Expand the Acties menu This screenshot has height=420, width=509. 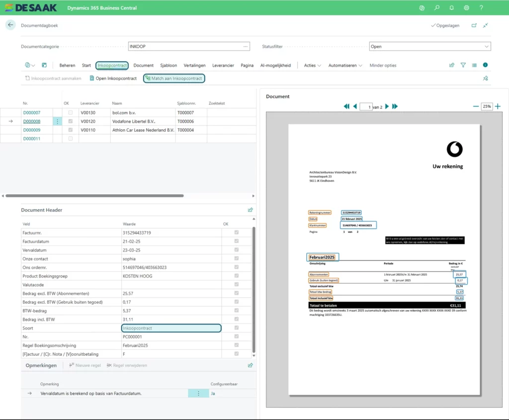312,65
